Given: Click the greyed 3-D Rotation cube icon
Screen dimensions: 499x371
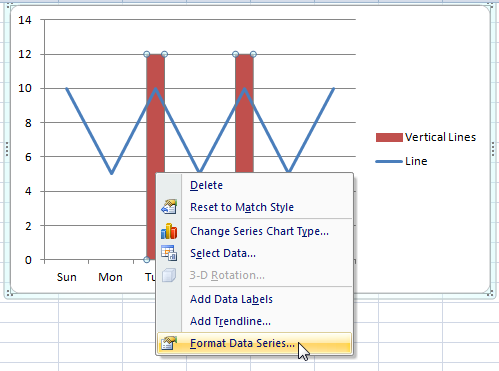Looking at the screenshot, I should (169, 275).
